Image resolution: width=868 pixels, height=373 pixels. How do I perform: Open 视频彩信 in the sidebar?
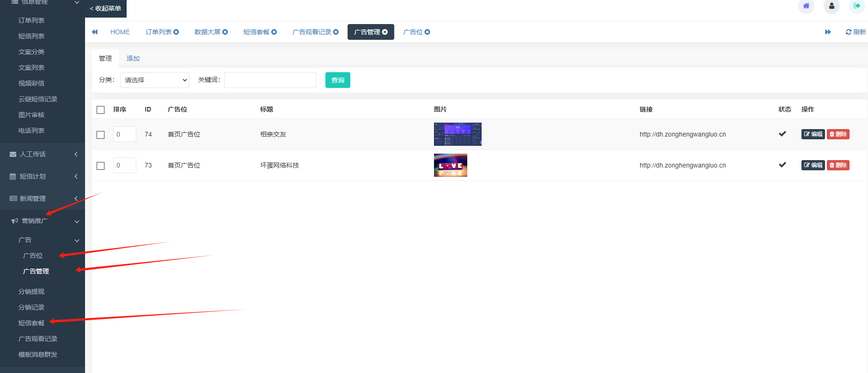point(31,83)
